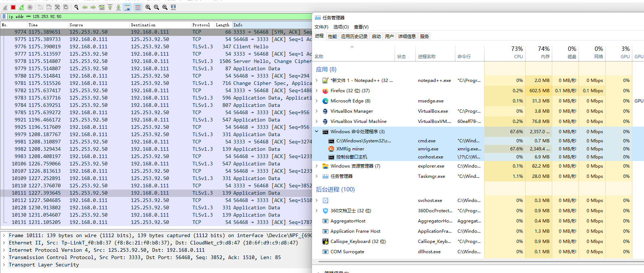Screen dimensions: 644x273
Task: Sort processes by the CPU column
Action: pos(505,53)
